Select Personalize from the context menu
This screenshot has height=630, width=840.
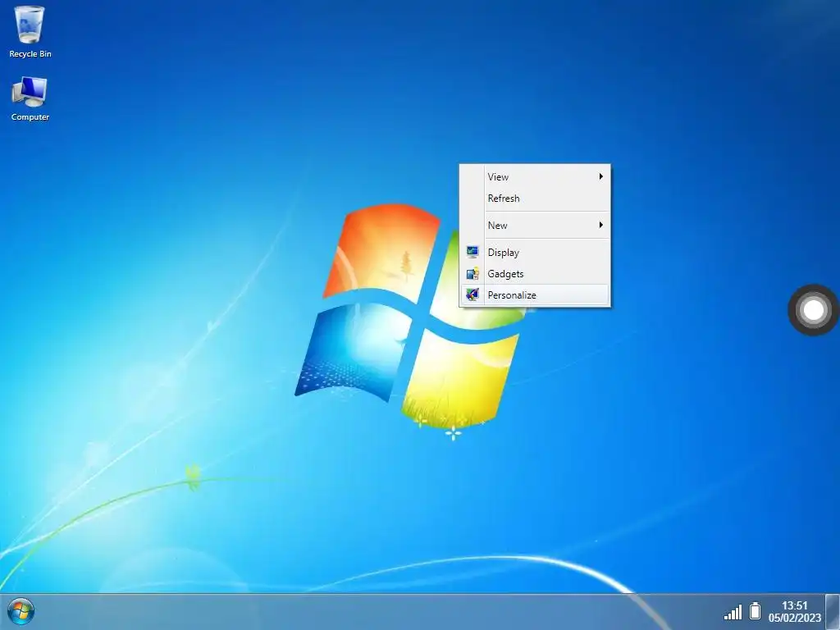[x=535, y=295]
